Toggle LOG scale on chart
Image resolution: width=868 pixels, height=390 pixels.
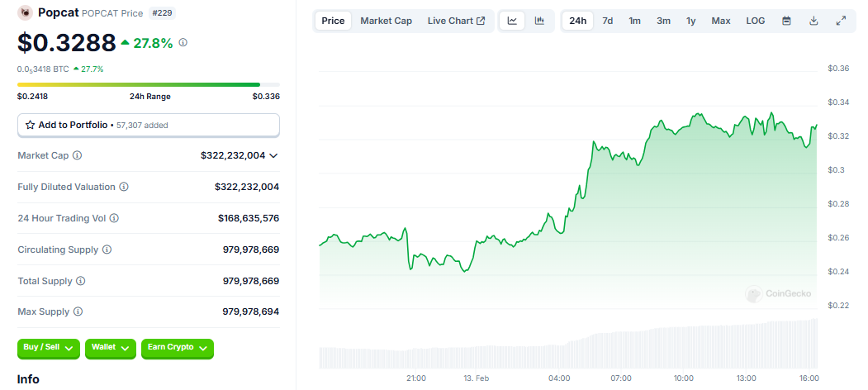(x=755, y=21)
